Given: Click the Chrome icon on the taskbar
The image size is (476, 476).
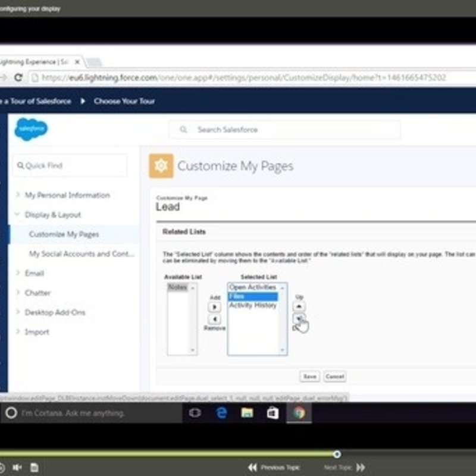Looking at the screenshot, I should [x=299, y=413].
